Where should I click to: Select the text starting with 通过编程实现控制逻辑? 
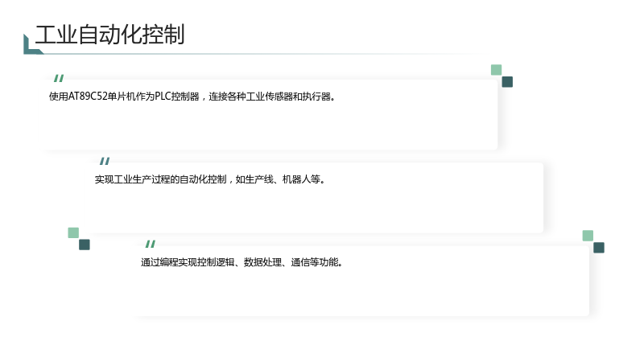242,262
